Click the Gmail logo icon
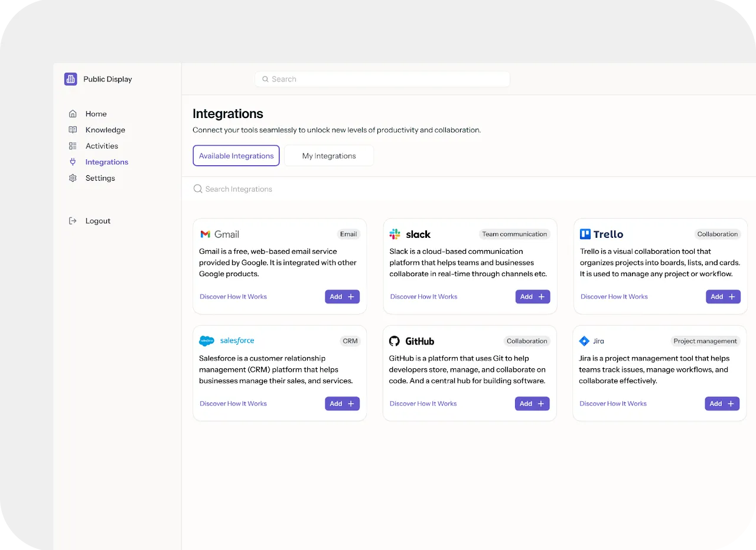Viewport: 756px width, 550px height. tap(205, 234)
